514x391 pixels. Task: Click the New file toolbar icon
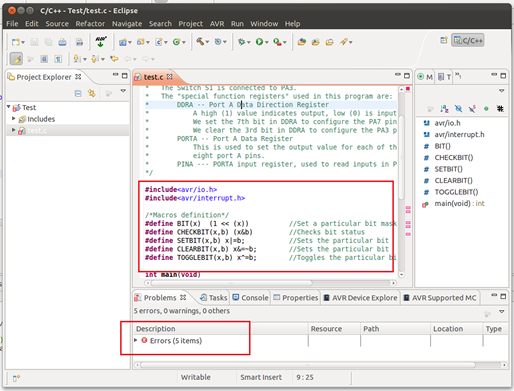[x=15, y=42]
